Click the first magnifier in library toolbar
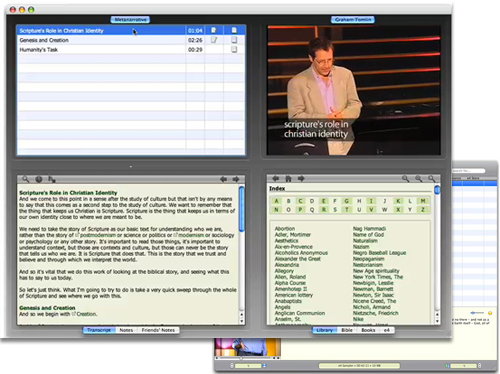 click(405, 179)
